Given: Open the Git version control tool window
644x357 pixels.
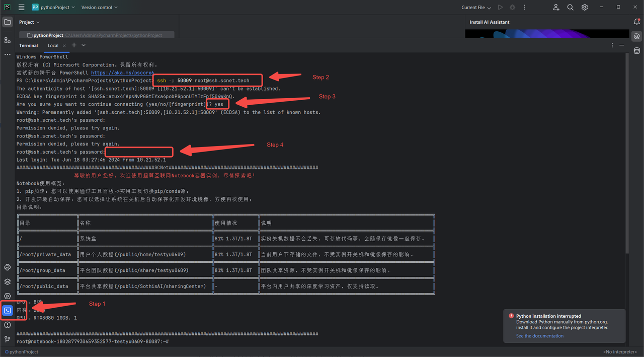Looking at the screenshot, I should click(8, 339).
